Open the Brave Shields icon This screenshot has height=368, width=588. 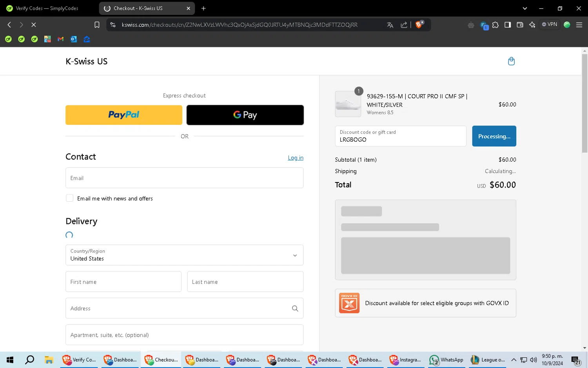419,24
